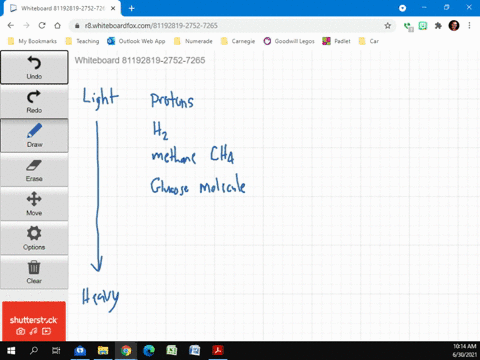Expand the Carnegie bookmarks folder
Screen dimensions: 480x360
coord(238,41)
